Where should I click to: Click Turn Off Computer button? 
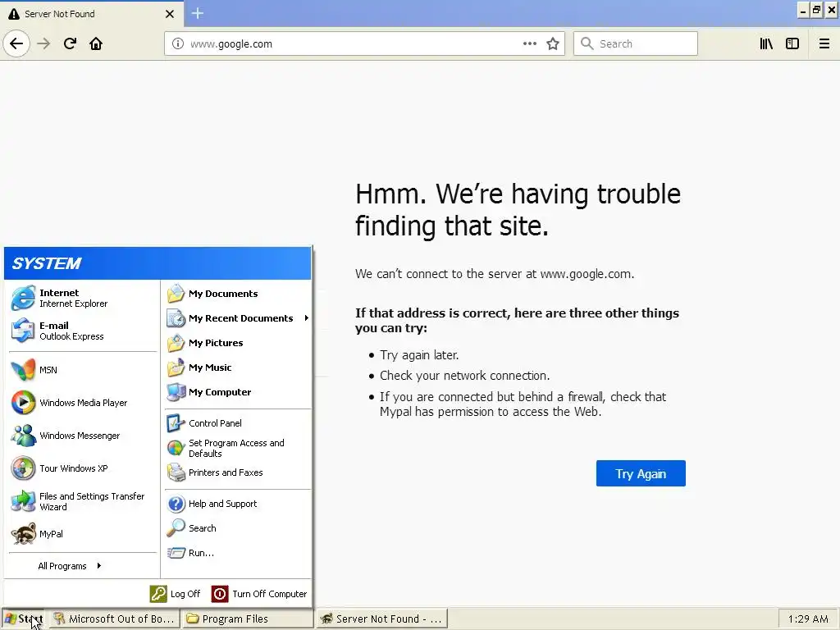click(x=259, y=594)
